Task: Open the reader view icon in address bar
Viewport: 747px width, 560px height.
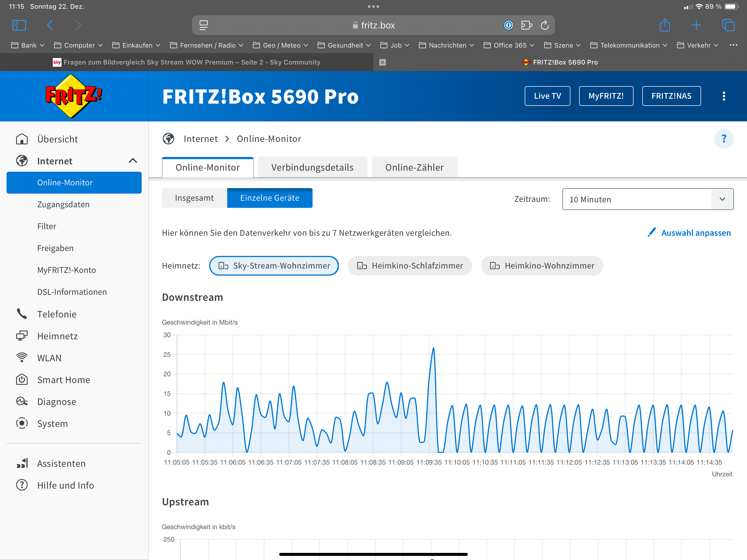Action: 204,25
